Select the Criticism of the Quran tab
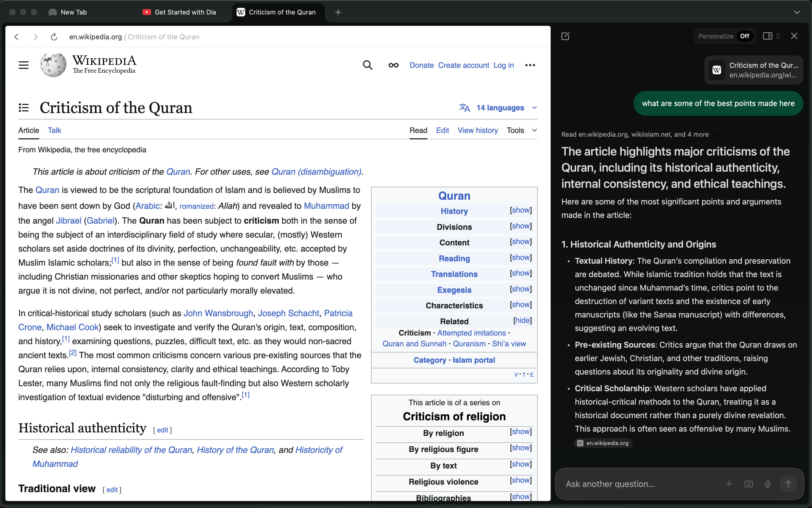Screen dimensions: 812x508 coord(279,12)
